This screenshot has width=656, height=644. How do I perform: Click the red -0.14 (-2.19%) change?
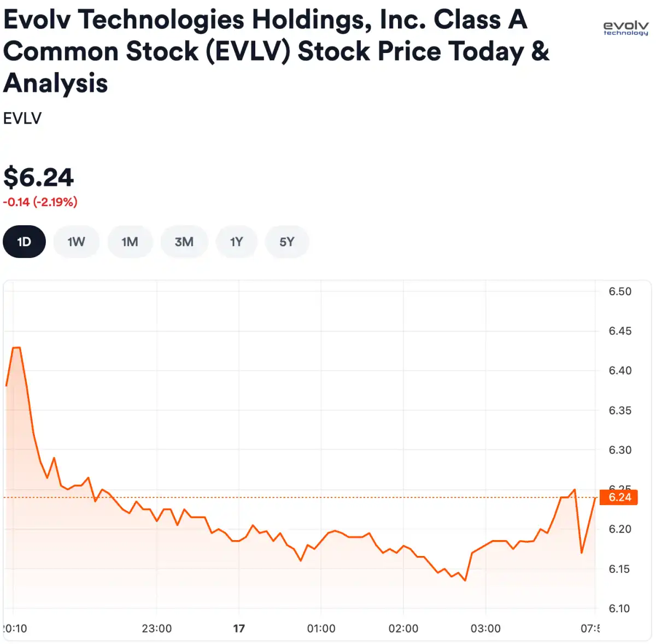click(x=40, y=202)
